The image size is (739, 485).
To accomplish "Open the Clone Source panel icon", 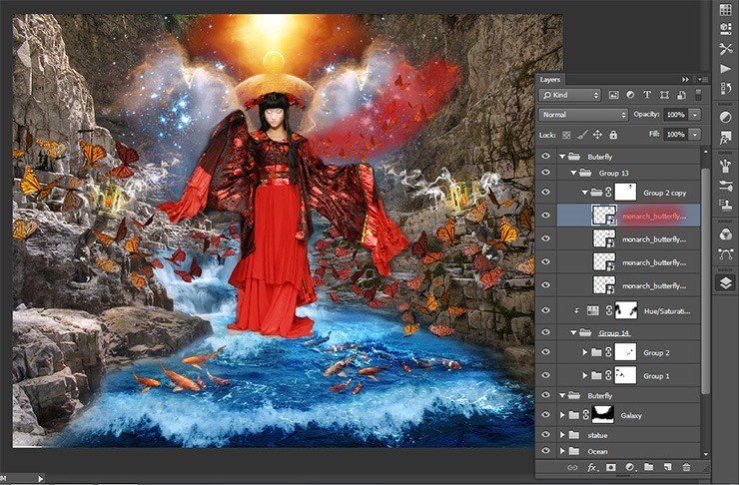I will 726,205.
